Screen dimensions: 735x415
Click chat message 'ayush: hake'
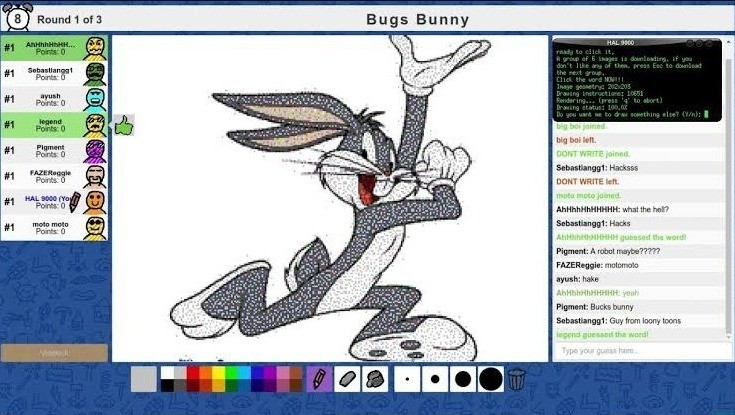click(x=577, y=279)
